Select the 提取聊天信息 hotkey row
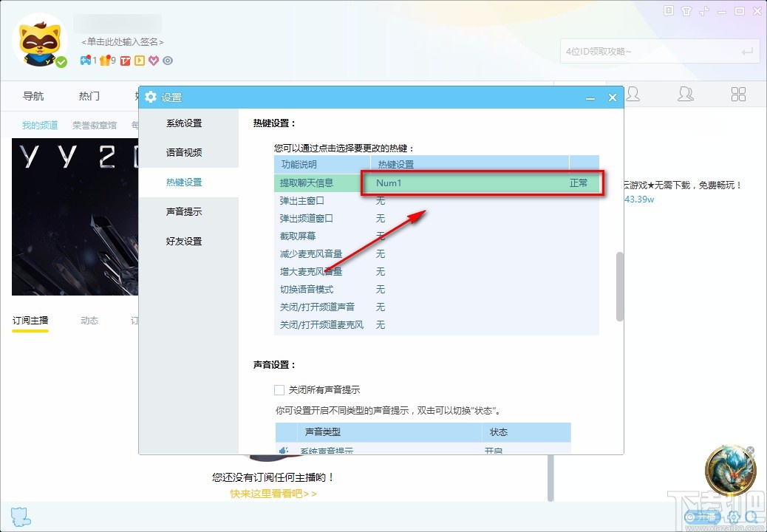The image size is (767, 532). click(x=436, y=183)
